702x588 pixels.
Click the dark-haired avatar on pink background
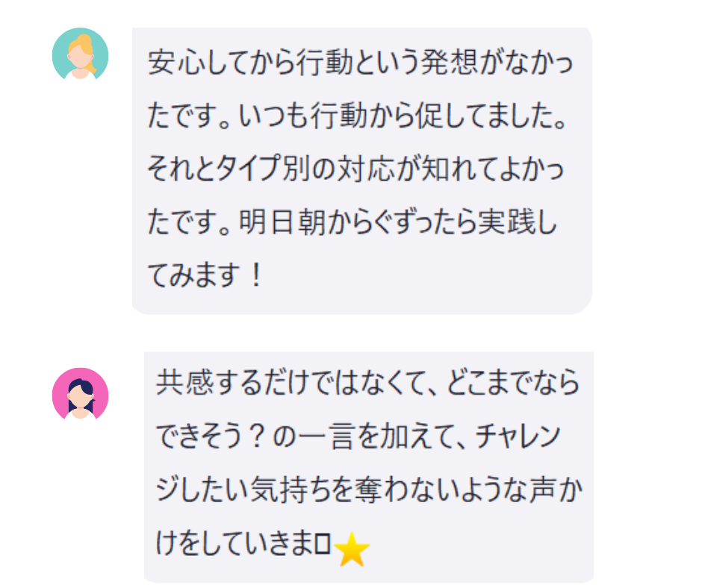point(80,394)
